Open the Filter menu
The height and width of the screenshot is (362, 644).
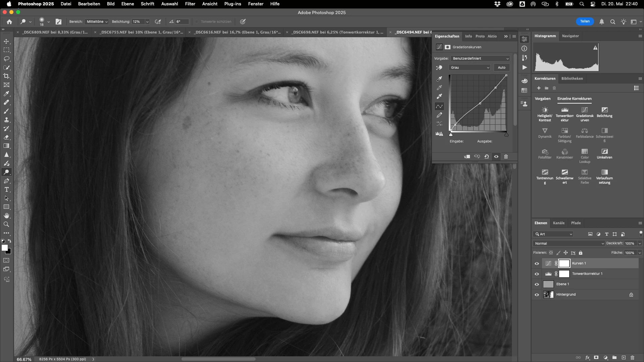190,4
